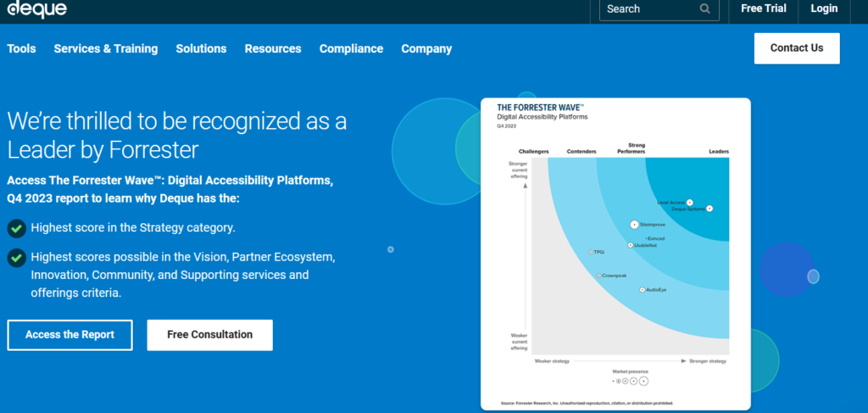Click the search magnifier icon
The height and width of the screenshot is (413, 868).
pyautogui.click(x=704, y=8)
